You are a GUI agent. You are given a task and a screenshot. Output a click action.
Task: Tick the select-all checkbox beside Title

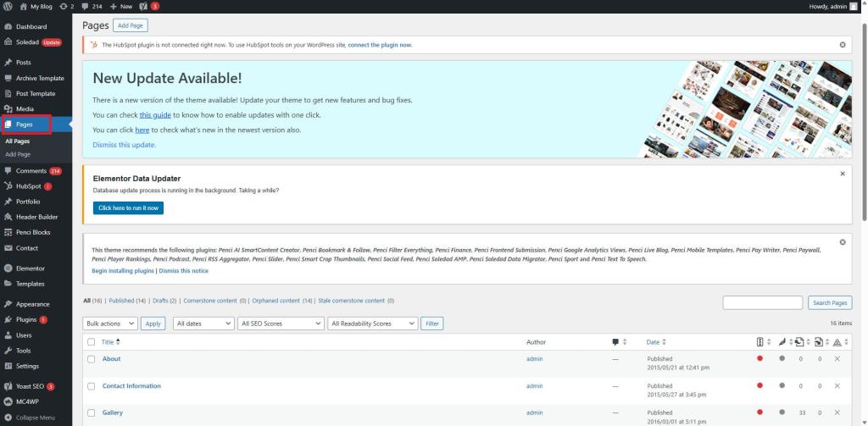point(92,342)
